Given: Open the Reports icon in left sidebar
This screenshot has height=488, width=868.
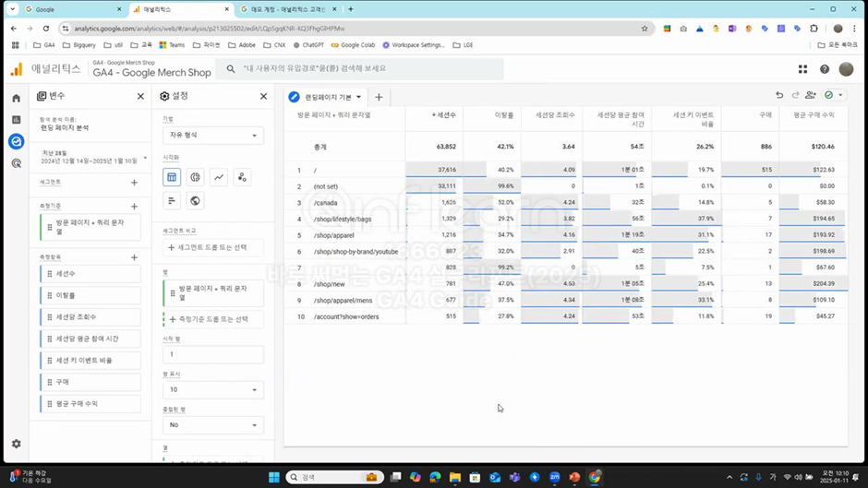Looking at the screenshot, I should click(16, 120).
